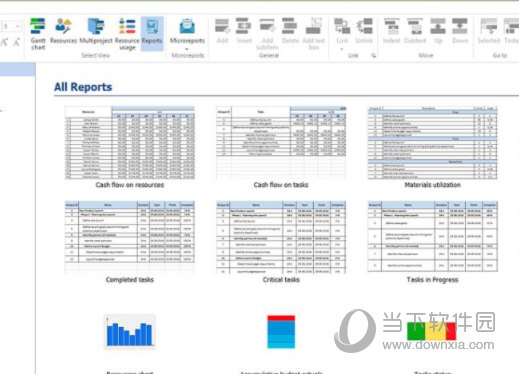Open the Critical tasks report thumbnail
This screenshot has height=374, width=519.
(x=281, y=237)
